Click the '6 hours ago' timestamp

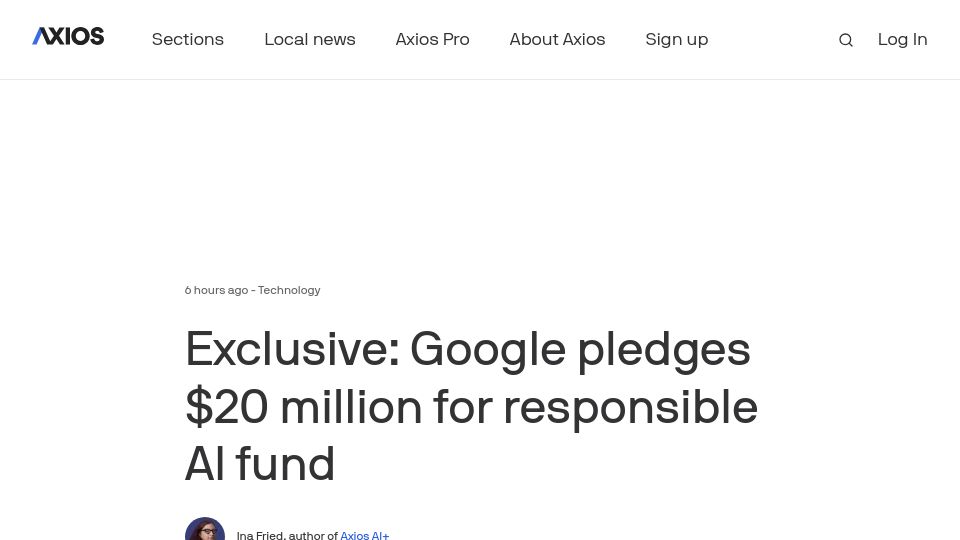tap(216, 290)
